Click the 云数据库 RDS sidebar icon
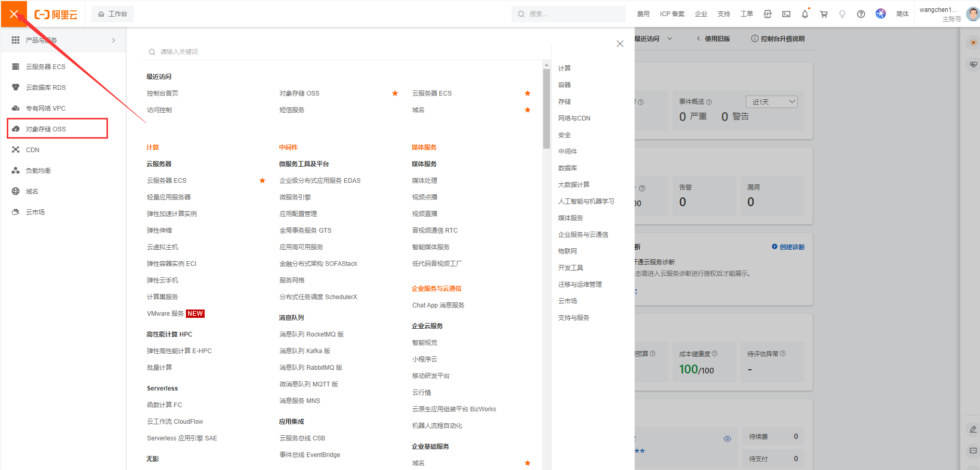 click(x=16, y=87)
